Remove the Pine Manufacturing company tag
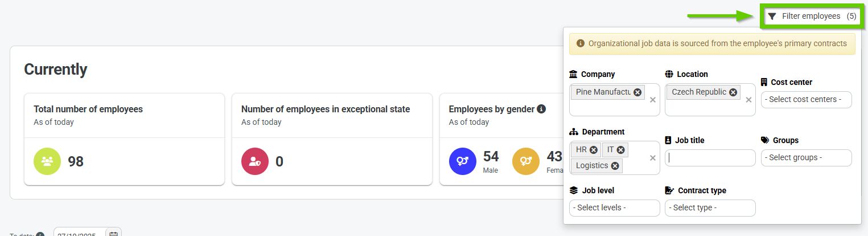868x236 pixels. coord(637,92)
